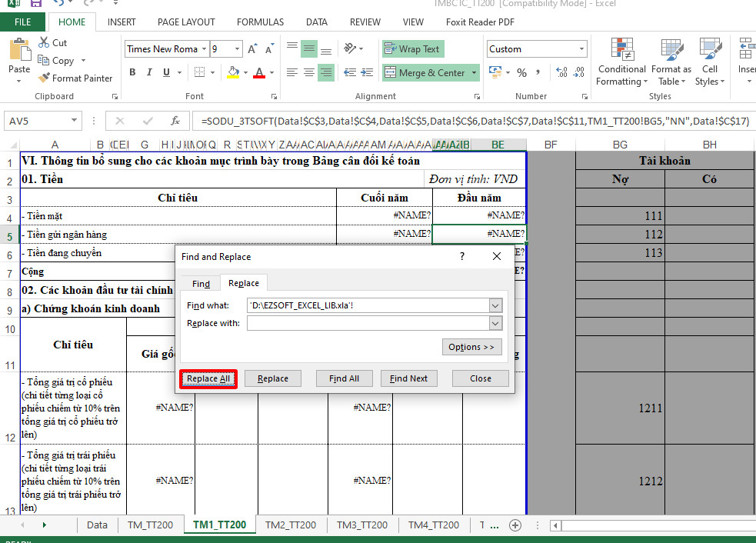Align text left in the cell
This screenshot has height=543, width=756.
(291, 72)
